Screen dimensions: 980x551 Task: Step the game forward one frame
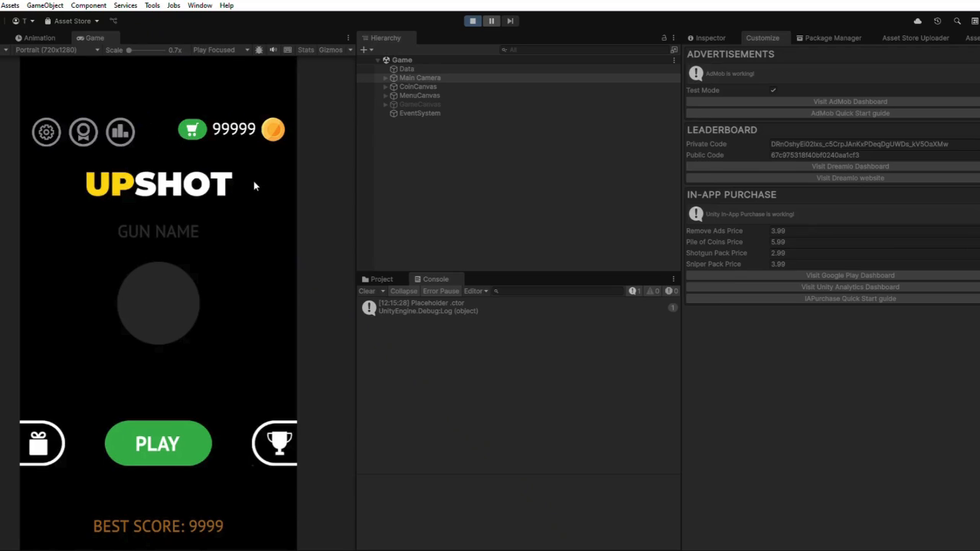510,21
